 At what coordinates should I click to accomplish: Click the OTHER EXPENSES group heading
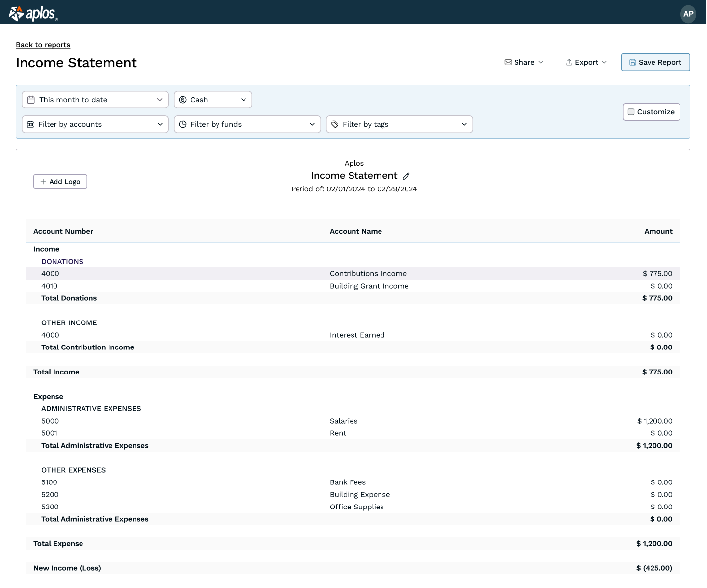tap(74, 470)
